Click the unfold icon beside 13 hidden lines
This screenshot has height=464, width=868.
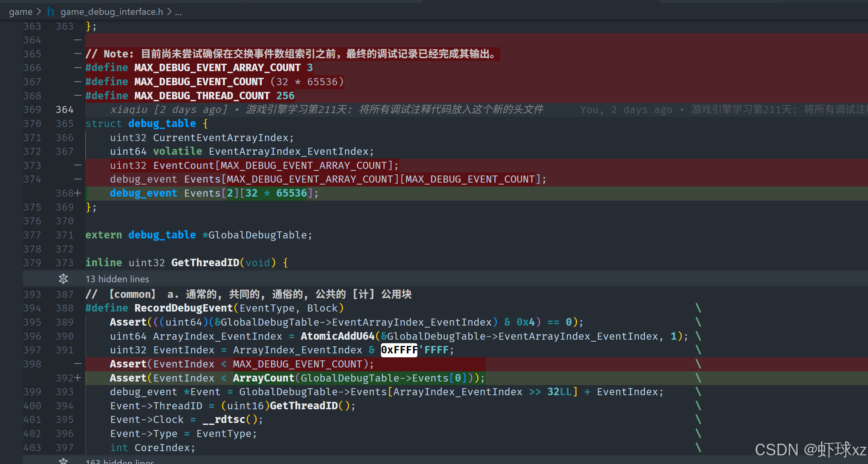point(63,279)
